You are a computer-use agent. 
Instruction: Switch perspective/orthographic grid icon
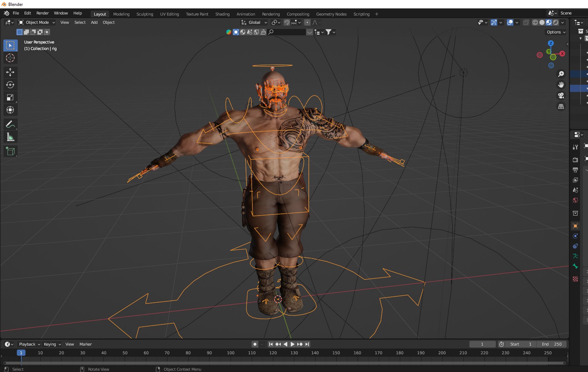click(x=561, y=106)
